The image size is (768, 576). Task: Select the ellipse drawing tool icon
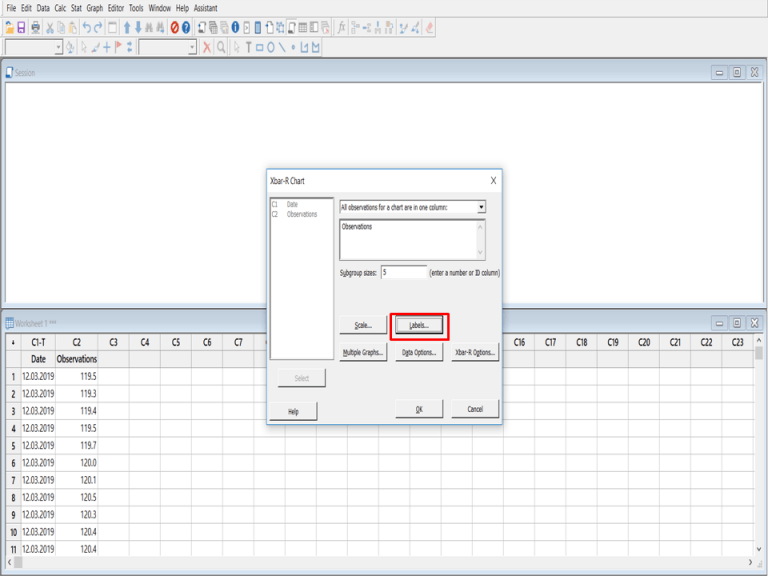point(270,47)
